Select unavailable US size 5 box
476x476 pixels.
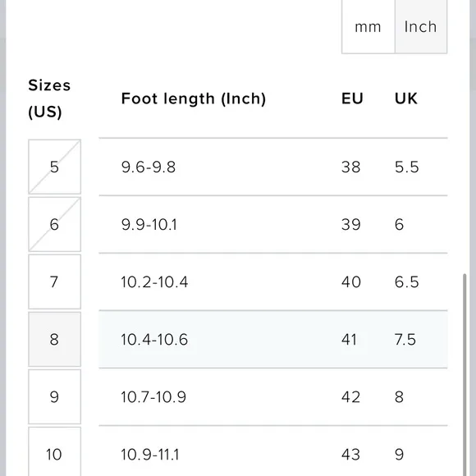55,167
